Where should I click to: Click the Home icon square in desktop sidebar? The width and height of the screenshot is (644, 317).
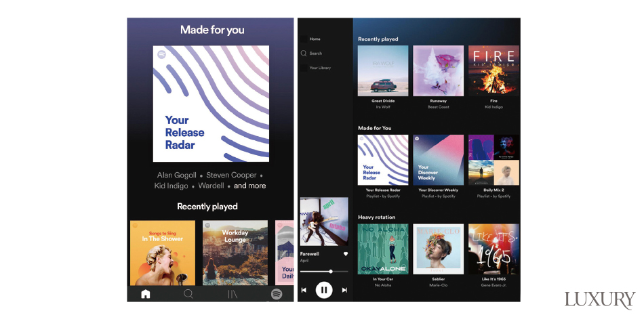tap(304, 39)
